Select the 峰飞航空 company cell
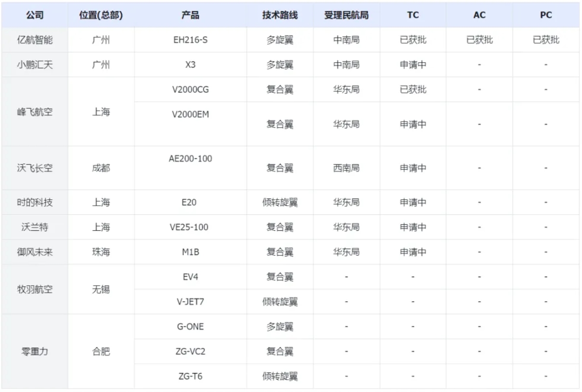 click(x=35, y=112)
